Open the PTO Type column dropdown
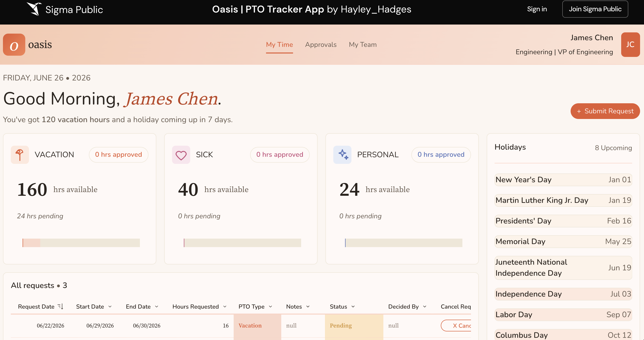 tap(270, 307)
